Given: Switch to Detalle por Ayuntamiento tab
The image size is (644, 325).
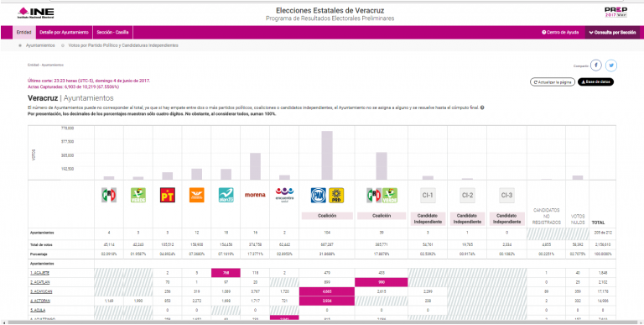Looking at the screenshot, I should coord(64,32).
